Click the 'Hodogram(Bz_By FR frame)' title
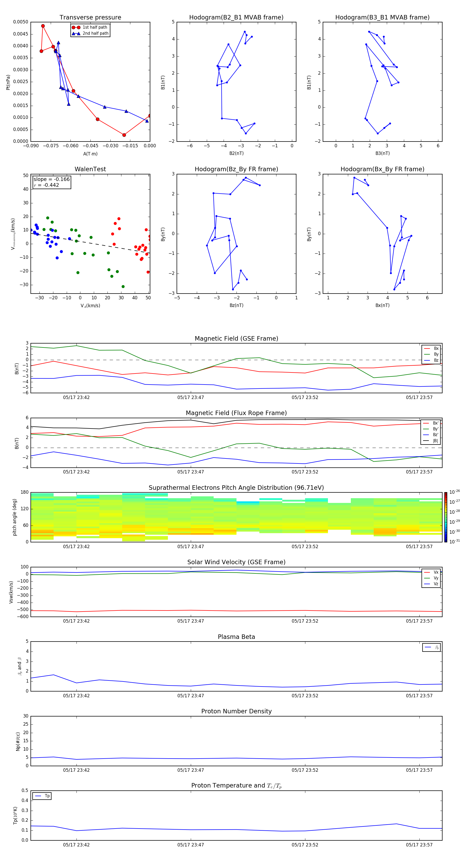The image size is (473, 868). [x=236, y=169]
